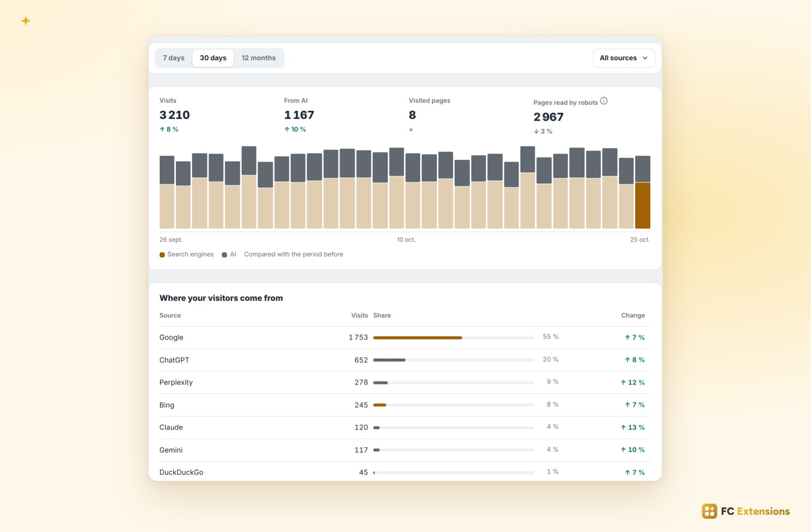Click the Google share 55 % value
The image size is (811, 532).
click(x=550, y=337)
